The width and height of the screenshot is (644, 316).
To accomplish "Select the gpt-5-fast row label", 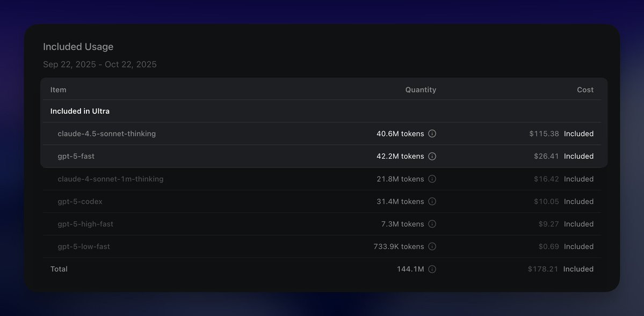I will [x=76, y=156].
